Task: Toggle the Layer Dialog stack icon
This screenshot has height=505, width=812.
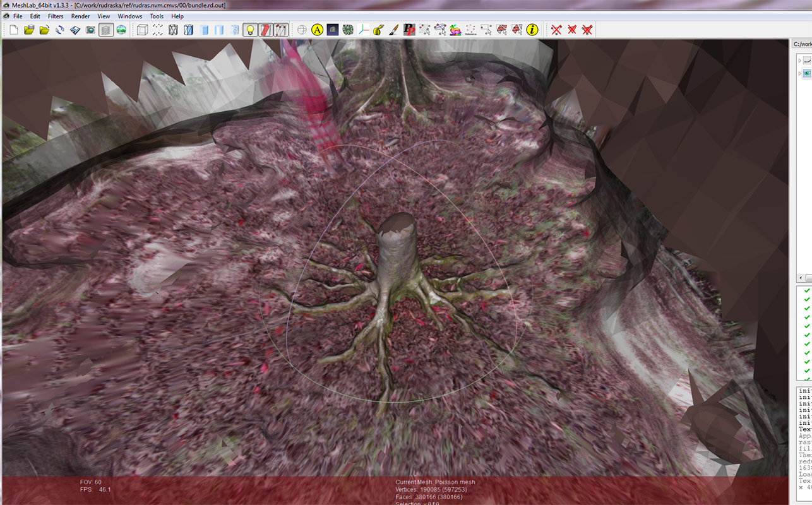Action: pyautogui.click(x=106, y=30)
